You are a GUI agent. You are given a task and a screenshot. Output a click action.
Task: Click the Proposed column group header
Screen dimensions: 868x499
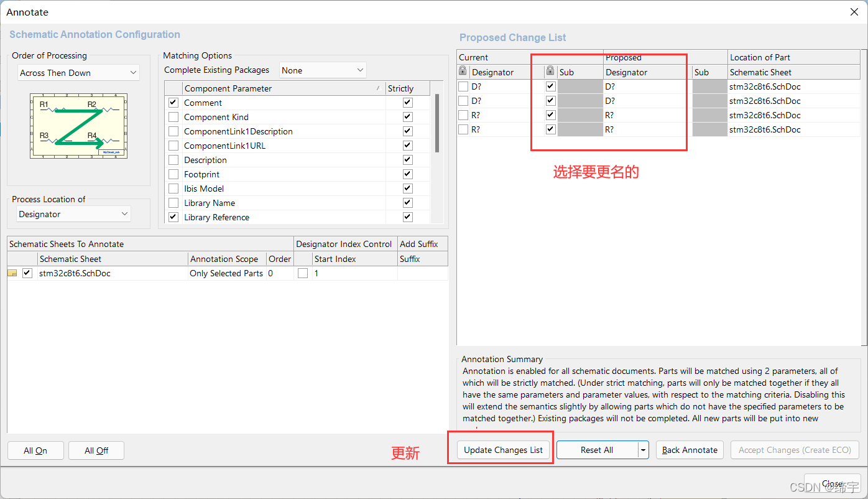point(665,57)
